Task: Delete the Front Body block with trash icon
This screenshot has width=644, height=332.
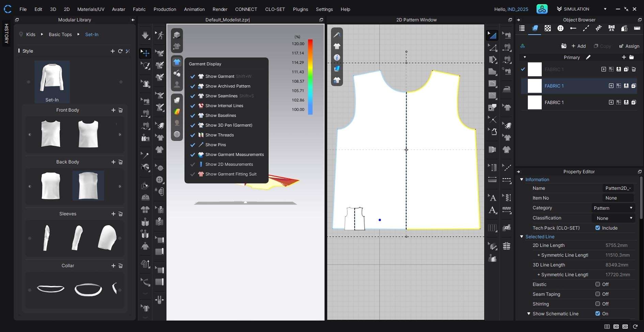Action: [x=121, y=110]
